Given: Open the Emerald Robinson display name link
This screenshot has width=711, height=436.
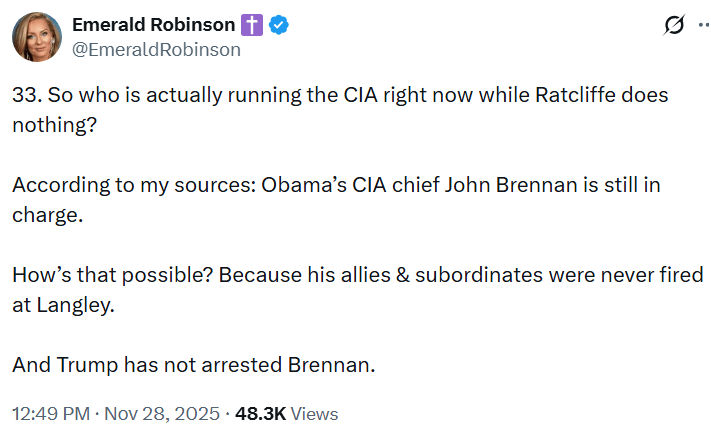Looking at the screenshot, I should 153,25.
